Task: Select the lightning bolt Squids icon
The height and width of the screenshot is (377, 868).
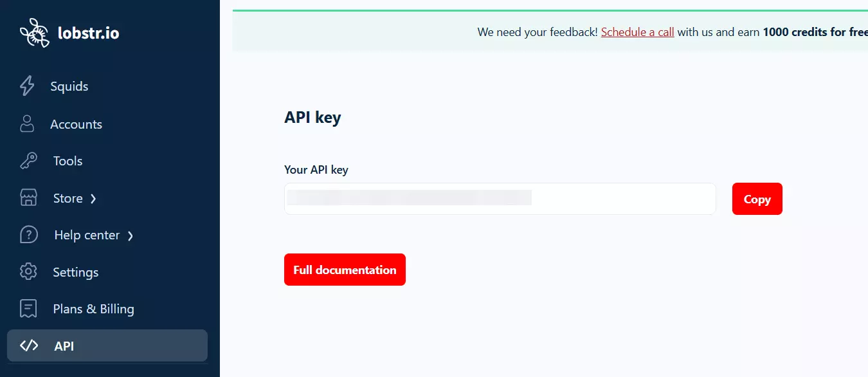Action: pyautogui.click(x=28, y=86)
